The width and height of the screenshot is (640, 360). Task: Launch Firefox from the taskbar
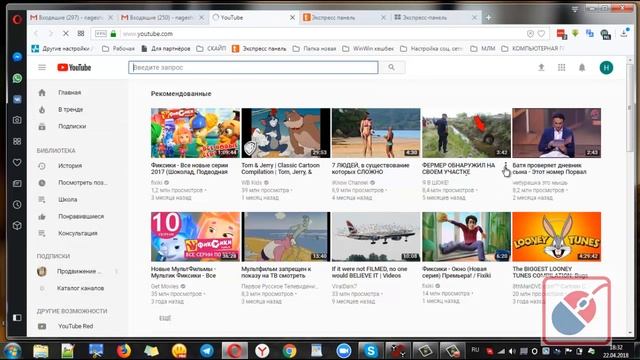124,351
